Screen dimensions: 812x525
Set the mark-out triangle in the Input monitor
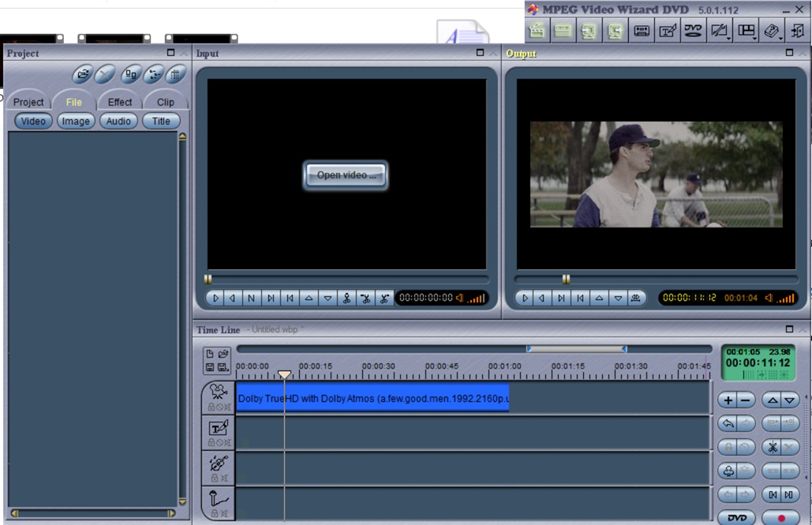pos(327,298)
